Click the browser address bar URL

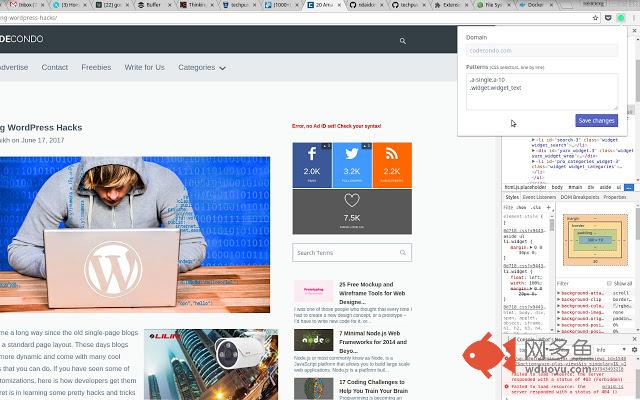click(29, 18)
